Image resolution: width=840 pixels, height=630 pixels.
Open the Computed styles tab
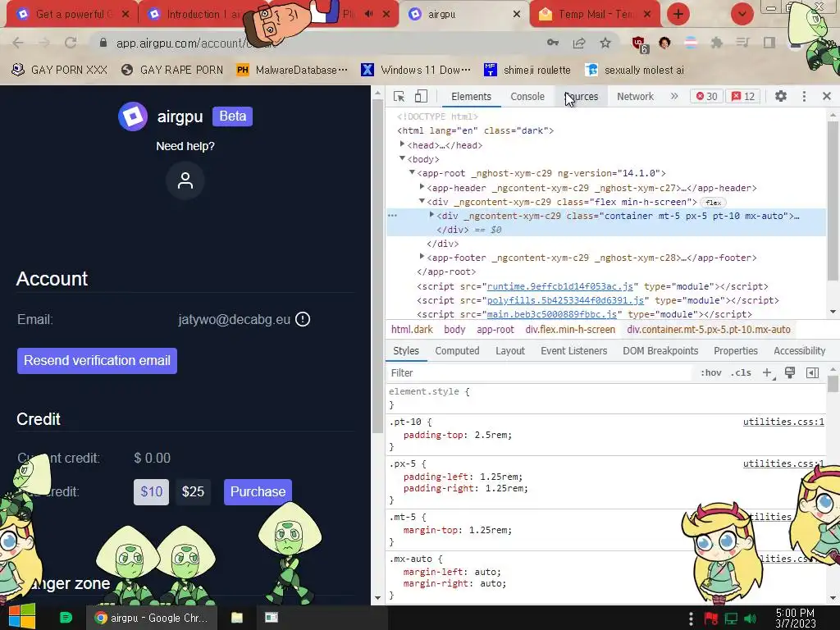point(457,351)
